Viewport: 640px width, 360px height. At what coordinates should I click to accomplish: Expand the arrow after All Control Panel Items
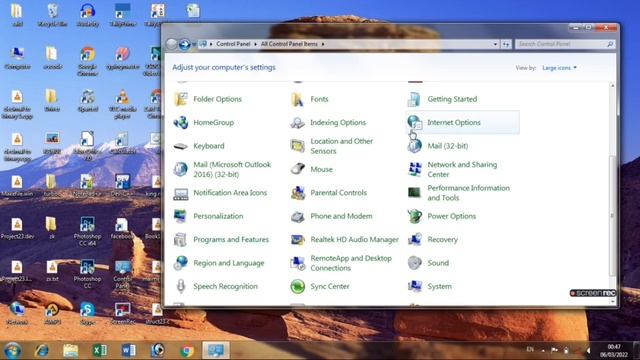[323, 44]
